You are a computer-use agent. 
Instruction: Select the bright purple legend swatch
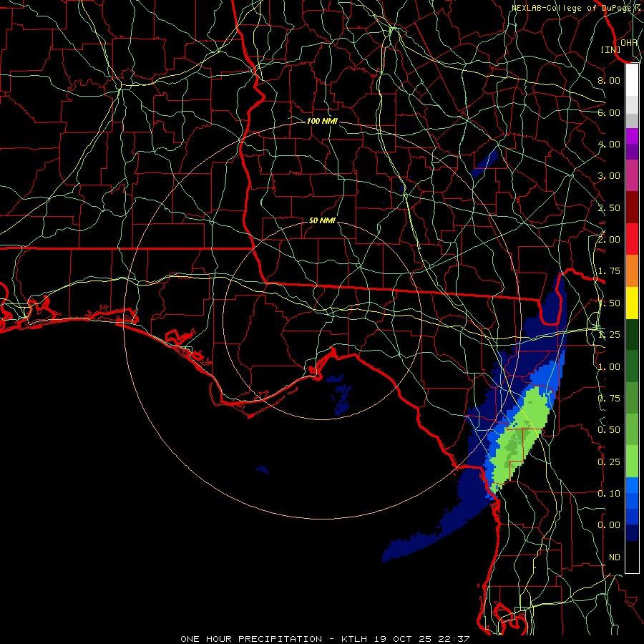point(632,136)
